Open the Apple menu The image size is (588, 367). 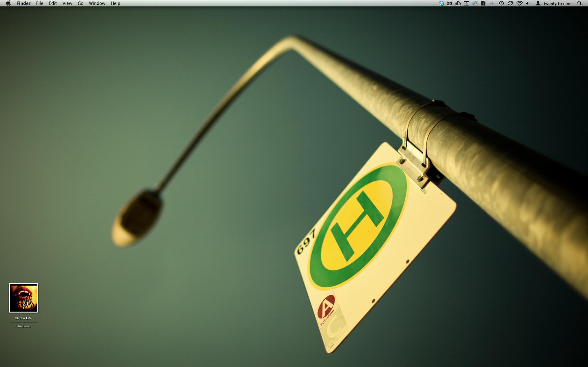pos(8,3)
